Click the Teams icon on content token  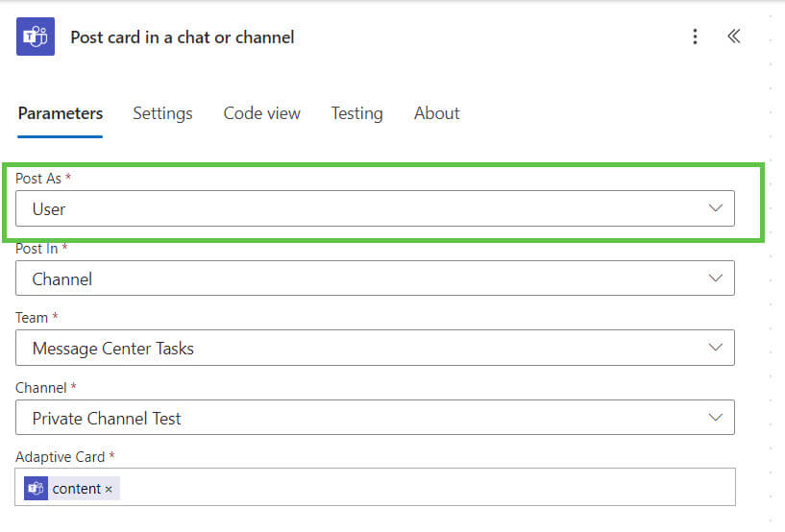pos(36,488)
